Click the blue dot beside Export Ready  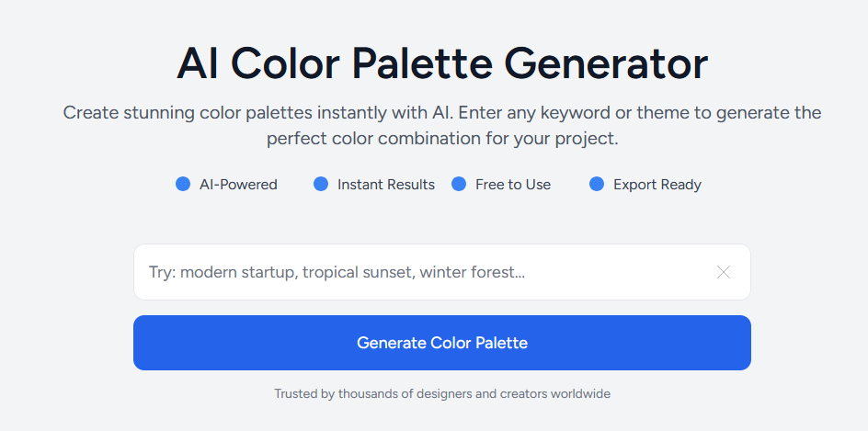point(597,184)
